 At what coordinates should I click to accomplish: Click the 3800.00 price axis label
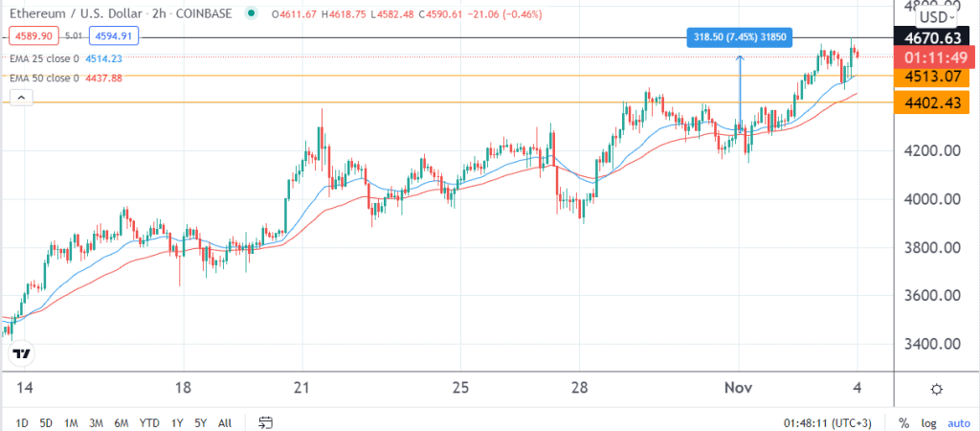[x=931, y=248]
